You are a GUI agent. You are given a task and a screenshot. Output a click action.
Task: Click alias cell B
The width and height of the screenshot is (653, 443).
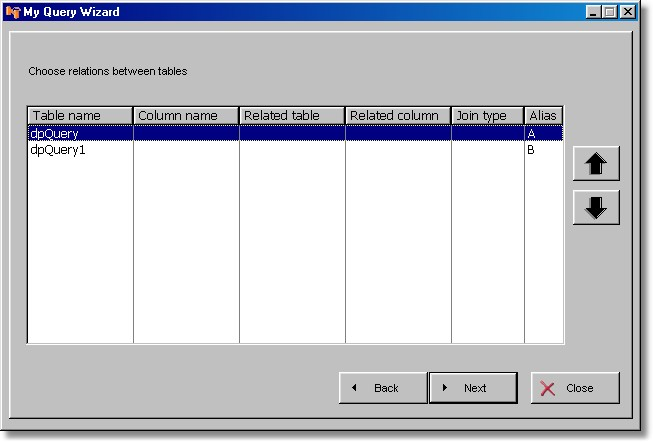[x=543, y=149]
